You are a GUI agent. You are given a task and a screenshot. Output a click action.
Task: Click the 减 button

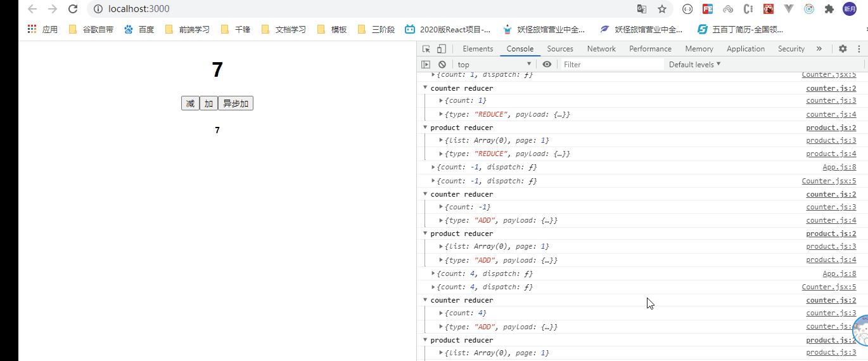coord(190,103)
